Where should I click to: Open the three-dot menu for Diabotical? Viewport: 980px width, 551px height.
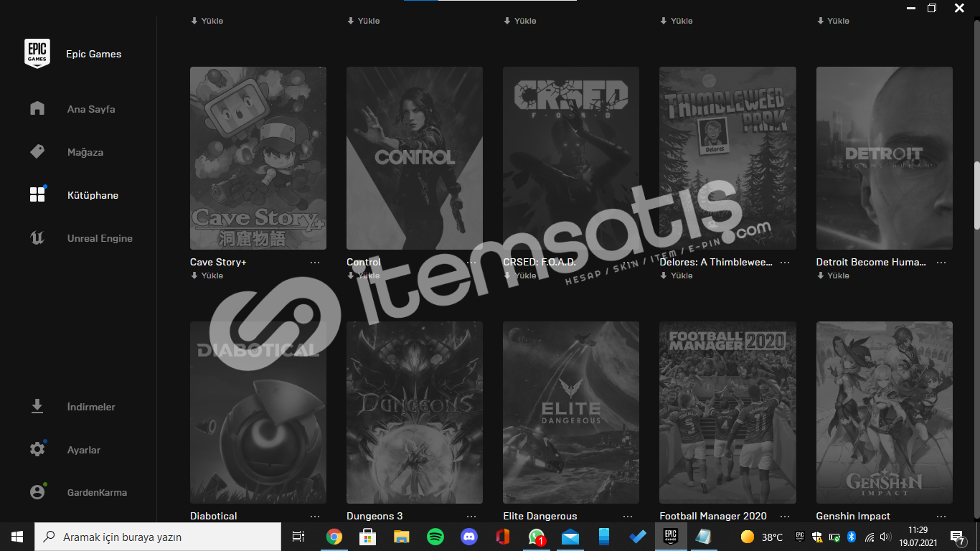315,517
